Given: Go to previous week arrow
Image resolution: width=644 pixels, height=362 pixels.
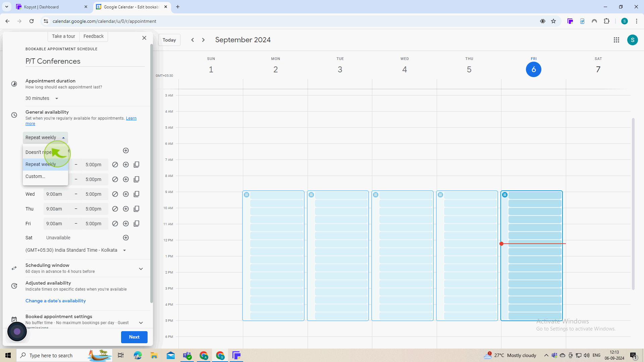Looking at the screenshot, I should click(x=193, y=40).
